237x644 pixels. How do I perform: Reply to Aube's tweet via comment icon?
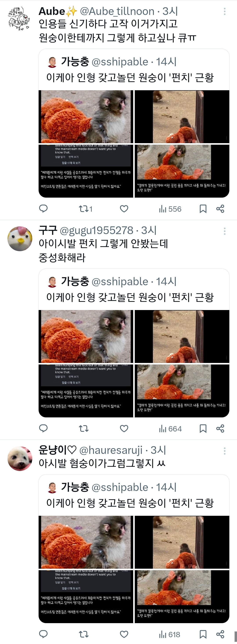(x=43, y=209)
